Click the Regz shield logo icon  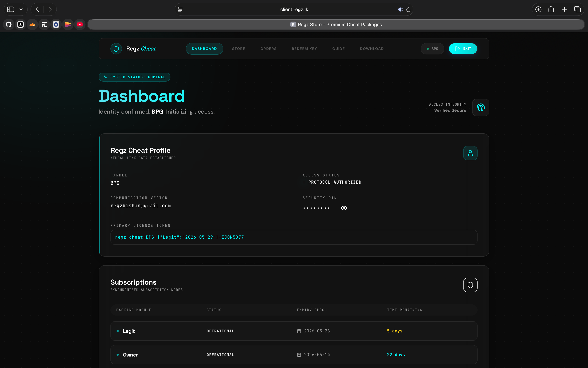116,49
